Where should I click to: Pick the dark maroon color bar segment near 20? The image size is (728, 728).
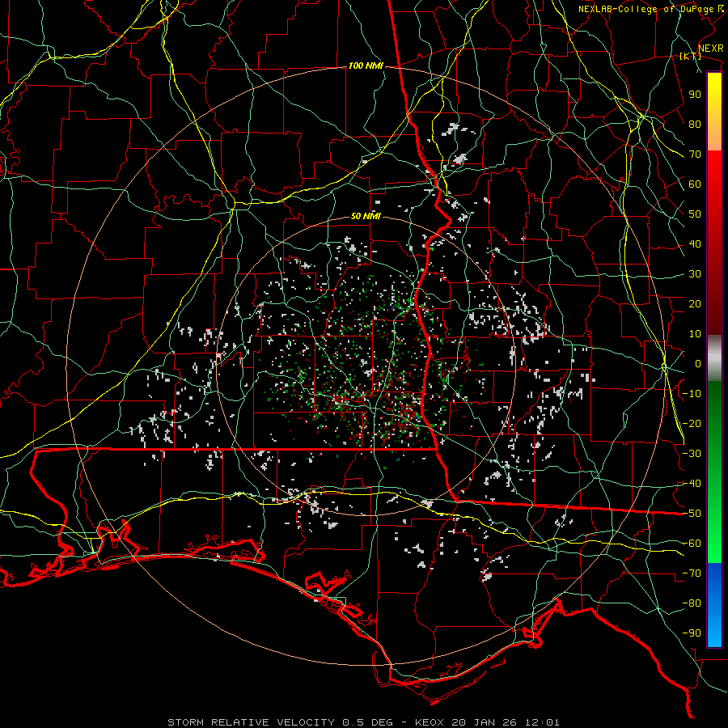point(714,304)
